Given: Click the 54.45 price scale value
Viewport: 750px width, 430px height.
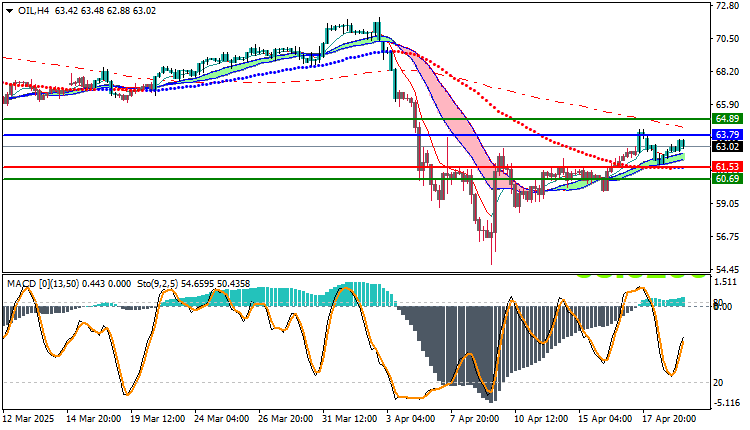Looking at the screenshot, I should coord(727,270).
